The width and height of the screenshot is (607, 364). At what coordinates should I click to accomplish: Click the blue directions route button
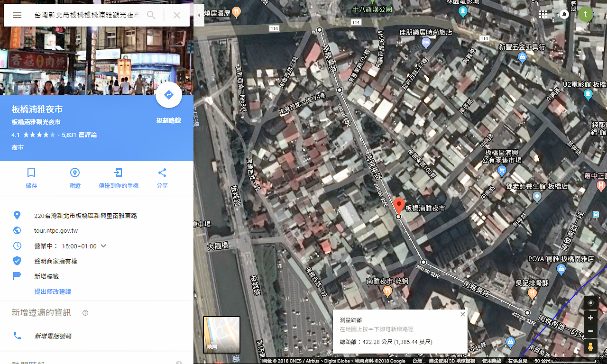tap(168, 95)
